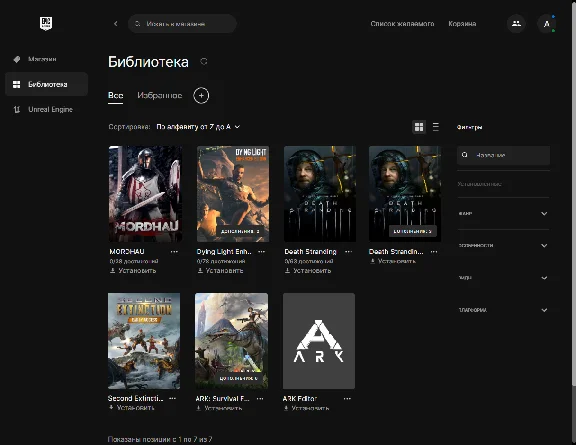
Task: Click the store search input field
Action: pyautogui.click(x=182, y=24)
